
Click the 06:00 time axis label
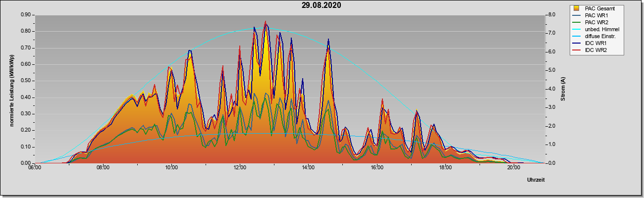[x=34, y=167]
